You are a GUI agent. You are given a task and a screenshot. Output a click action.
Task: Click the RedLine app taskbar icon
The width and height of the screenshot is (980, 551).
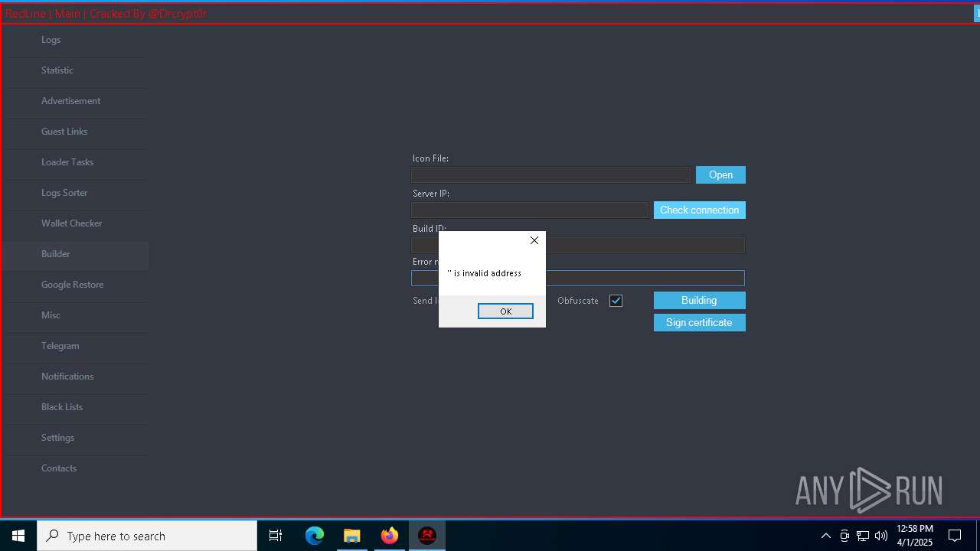(427, 536)
